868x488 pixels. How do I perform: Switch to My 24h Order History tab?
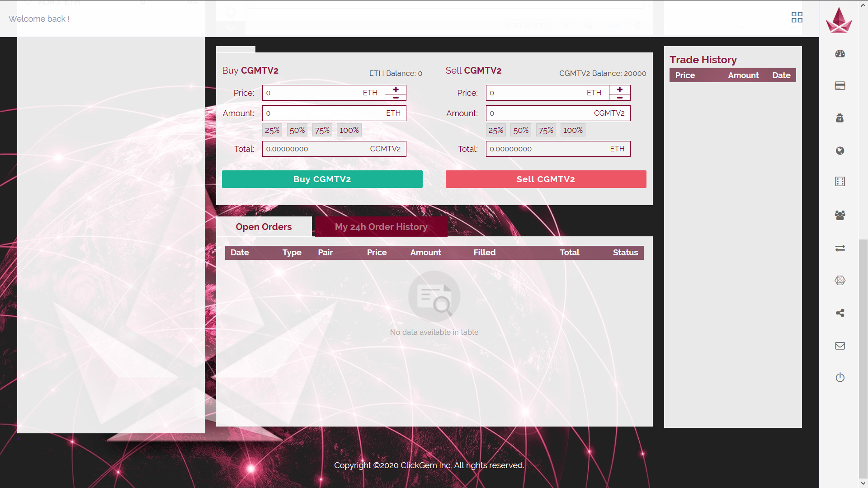[381, 227]
